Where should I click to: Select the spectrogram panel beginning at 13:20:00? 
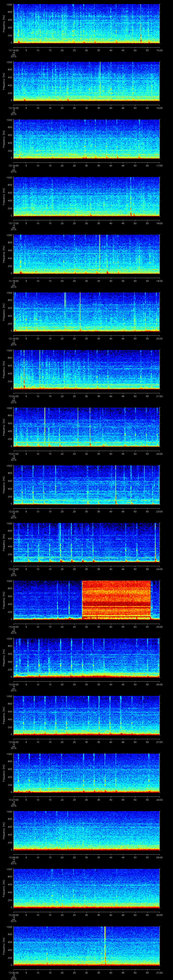[x=87, y=369]
